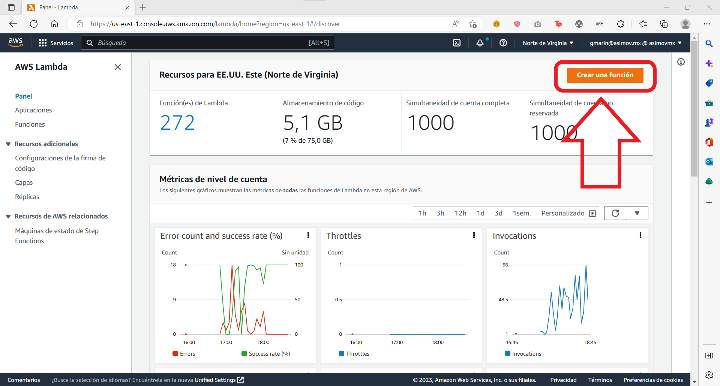
Task: Open the account user dropdown
Action: pyautogui.click(x=636, y=43)
